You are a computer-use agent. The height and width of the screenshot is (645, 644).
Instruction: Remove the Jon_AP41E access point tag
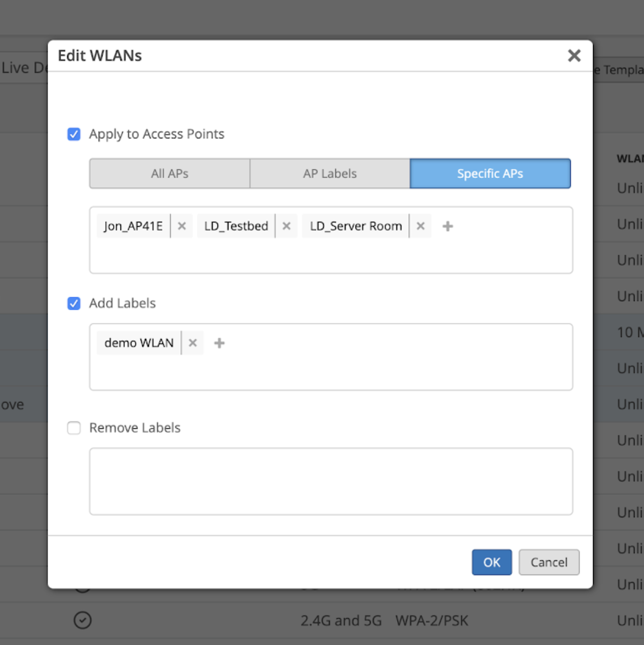point(181,226)
